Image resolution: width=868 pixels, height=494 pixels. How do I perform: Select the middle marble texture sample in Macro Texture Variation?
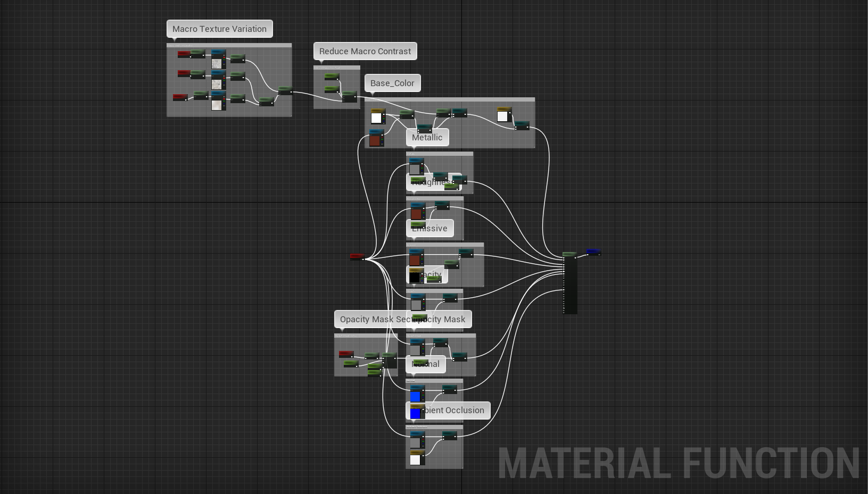coord(218,80)
